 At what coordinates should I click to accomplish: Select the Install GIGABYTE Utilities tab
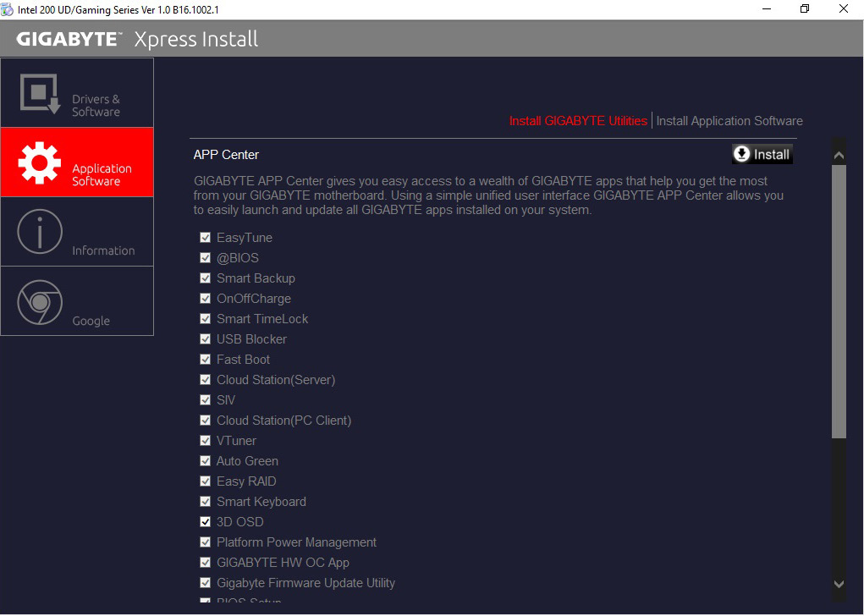click(x=578, y=120)
